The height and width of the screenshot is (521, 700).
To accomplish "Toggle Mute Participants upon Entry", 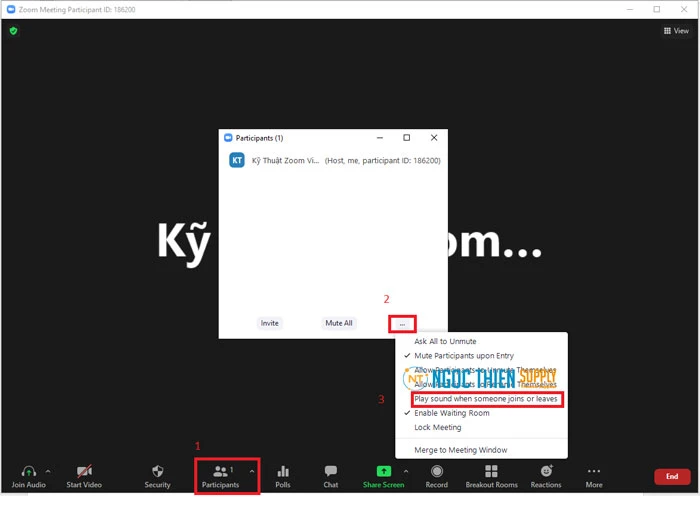I will (464, 355).
